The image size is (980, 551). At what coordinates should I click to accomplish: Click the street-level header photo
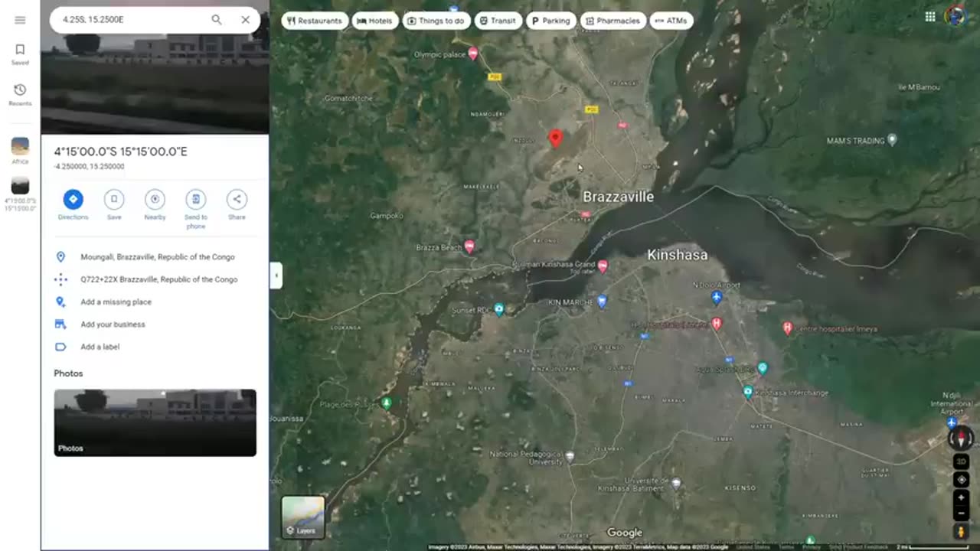pos(155,84)
